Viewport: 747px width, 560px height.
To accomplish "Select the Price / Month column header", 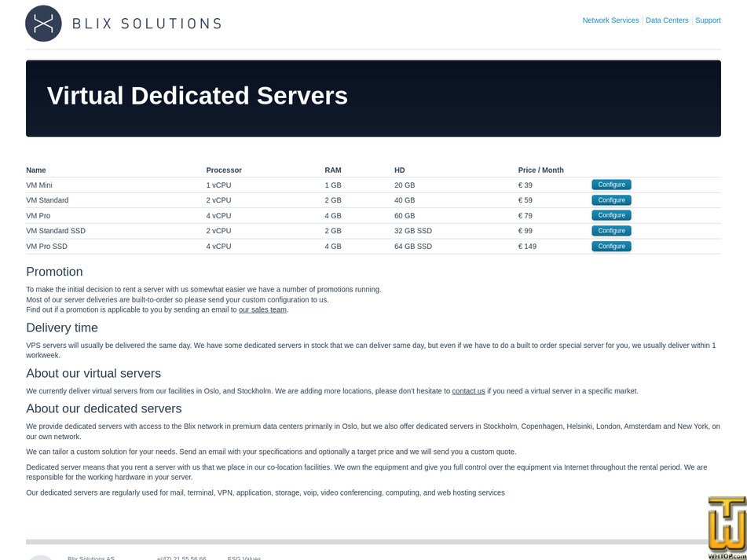I will tap(540, 170).
